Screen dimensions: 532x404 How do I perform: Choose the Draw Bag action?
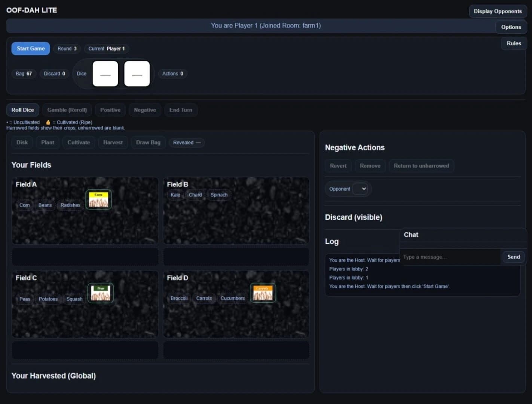coord(148,143)
